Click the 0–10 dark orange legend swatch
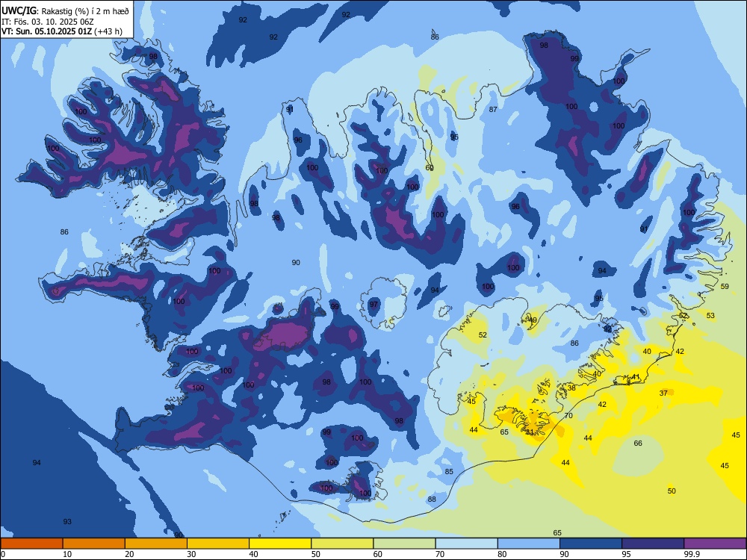747x560 pixels. tap(31, 544)
